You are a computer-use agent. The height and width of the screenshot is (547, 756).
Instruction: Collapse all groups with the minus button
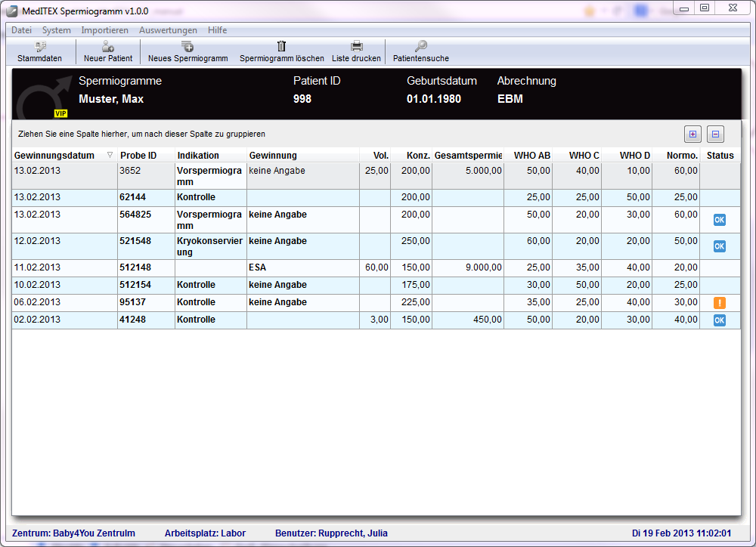(x=715, y=134)
